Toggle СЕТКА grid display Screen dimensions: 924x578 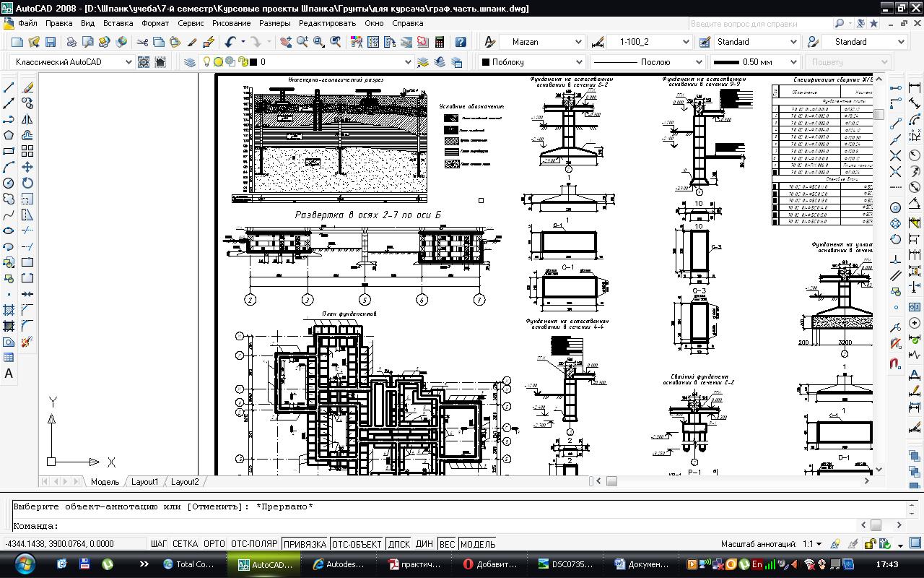[x=185, y=544]
